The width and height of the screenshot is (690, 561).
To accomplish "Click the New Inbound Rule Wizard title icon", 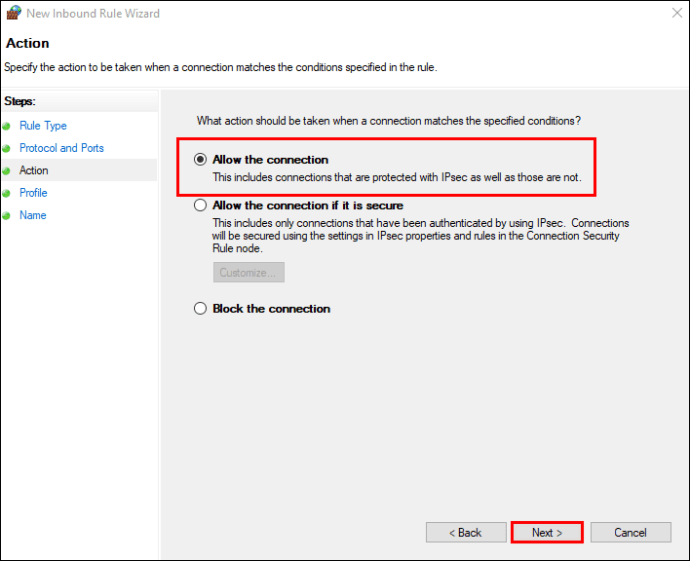I will pos(13,14).
